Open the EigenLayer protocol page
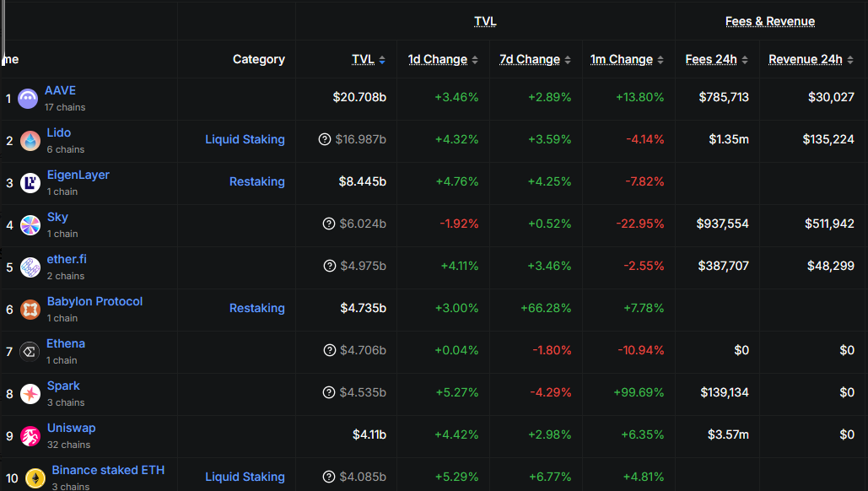 coord(78,175)
